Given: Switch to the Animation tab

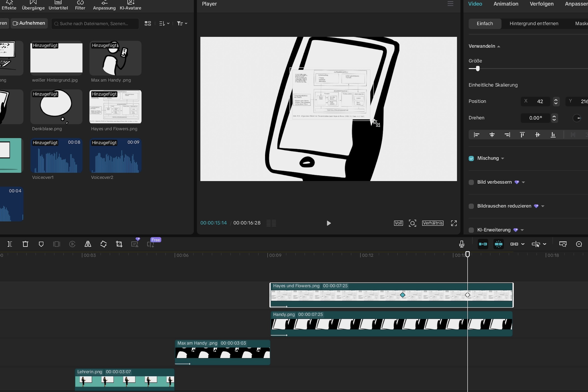Looking at the screenshot, I should coord(506,4).
